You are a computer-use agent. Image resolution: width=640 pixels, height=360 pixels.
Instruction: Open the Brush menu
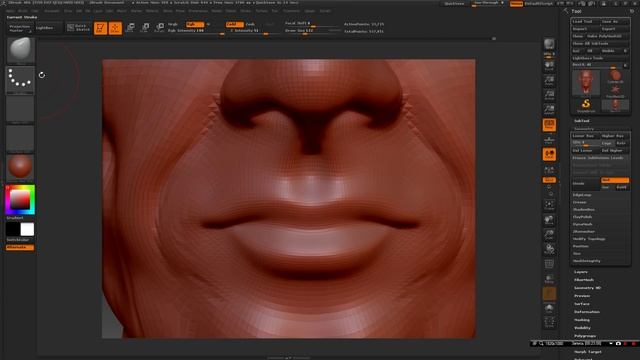point(23,11)
